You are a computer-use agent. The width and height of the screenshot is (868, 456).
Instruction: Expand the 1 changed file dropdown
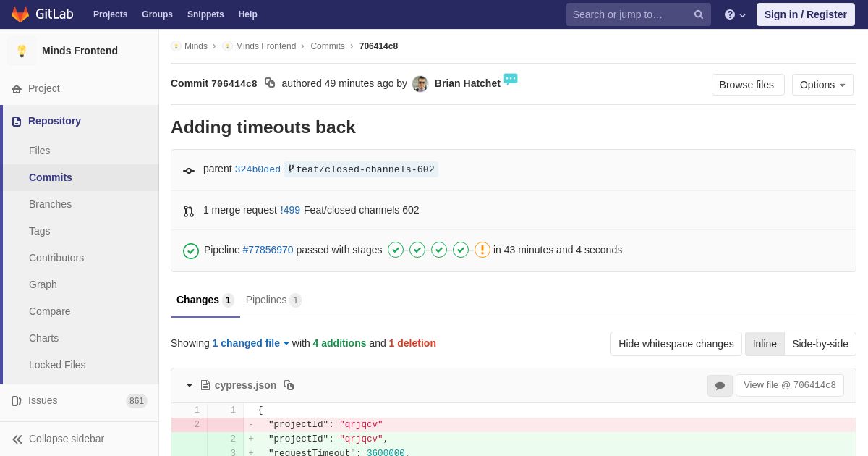(251, 343)
